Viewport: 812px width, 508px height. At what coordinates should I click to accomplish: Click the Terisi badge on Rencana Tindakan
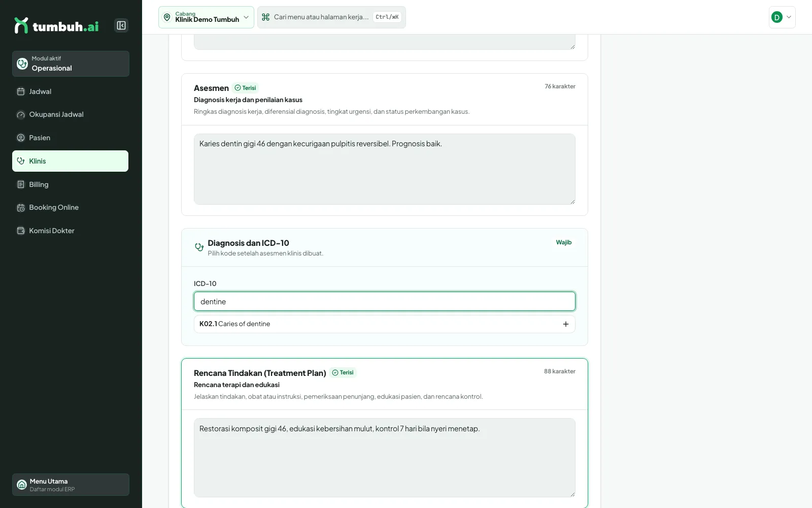[343, 372]
